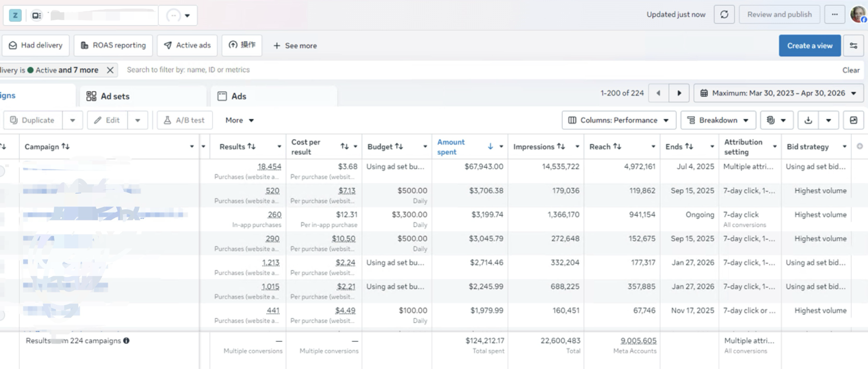The height and width of the screenshot is (369, 868).
Task: Expand the Columns: Performance dropdown
Action: tap(619, 120)
